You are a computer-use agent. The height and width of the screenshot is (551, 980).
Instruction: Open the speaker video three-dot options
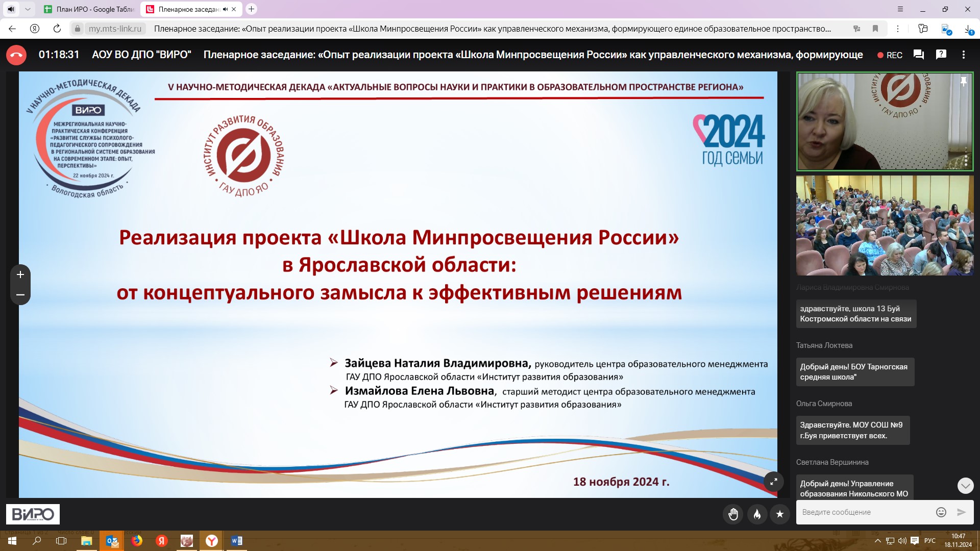[966, 160]
